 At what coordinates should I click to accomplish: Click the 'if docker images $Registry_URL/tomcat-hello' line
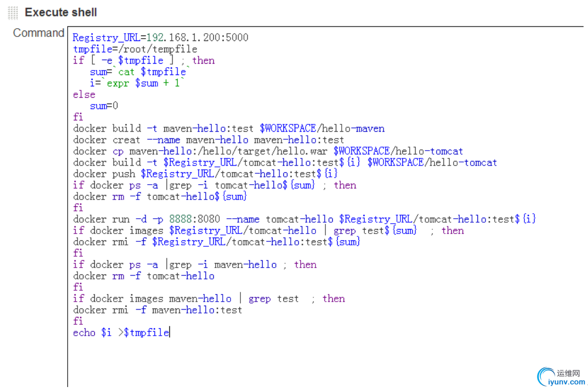click(269, 231)
